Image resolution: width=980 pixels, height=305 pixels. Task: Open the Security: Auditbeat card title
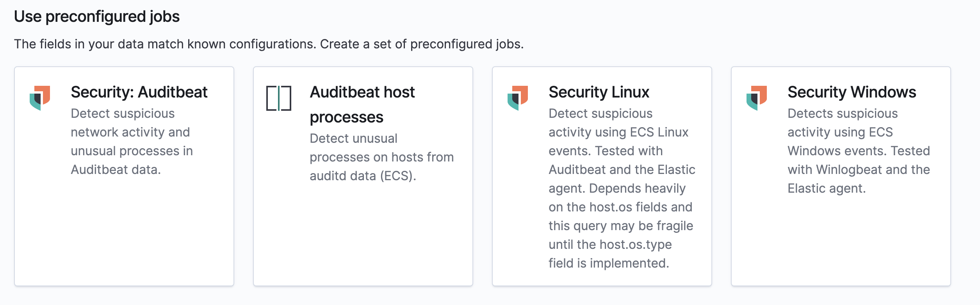[139, 92]
